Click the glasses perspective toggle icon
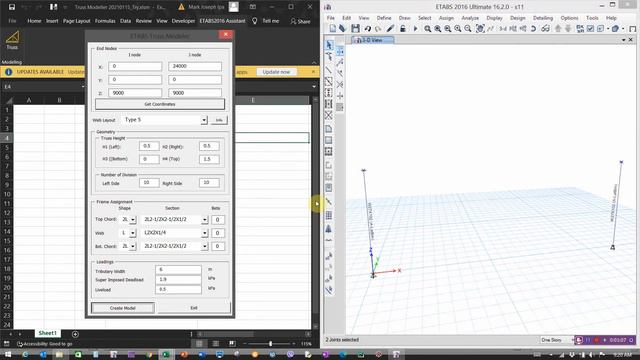 pyautogui.click(x=545, y=29)
